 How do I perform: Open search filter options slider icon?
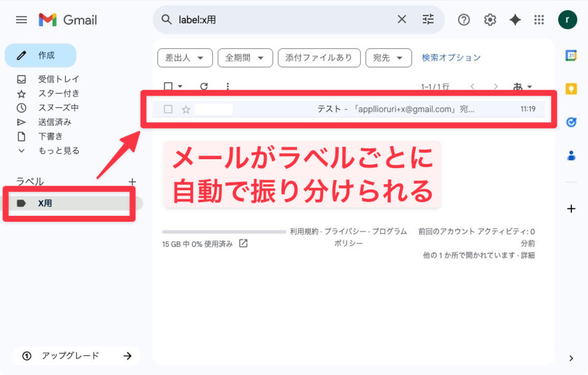[428, 19]
